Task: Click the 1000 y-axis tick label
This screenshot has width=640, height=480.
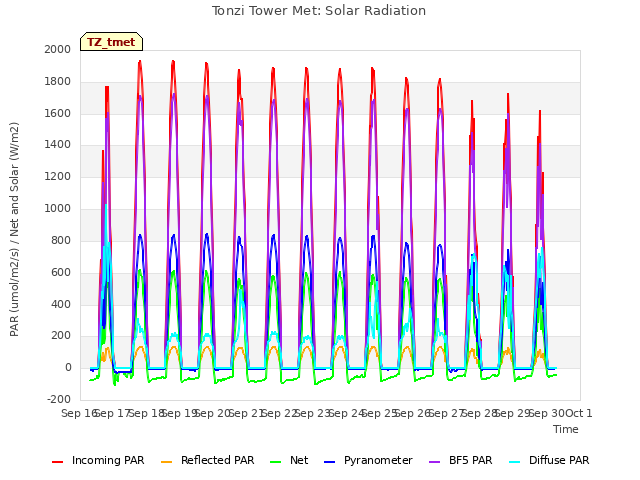Action: (58, 209)
